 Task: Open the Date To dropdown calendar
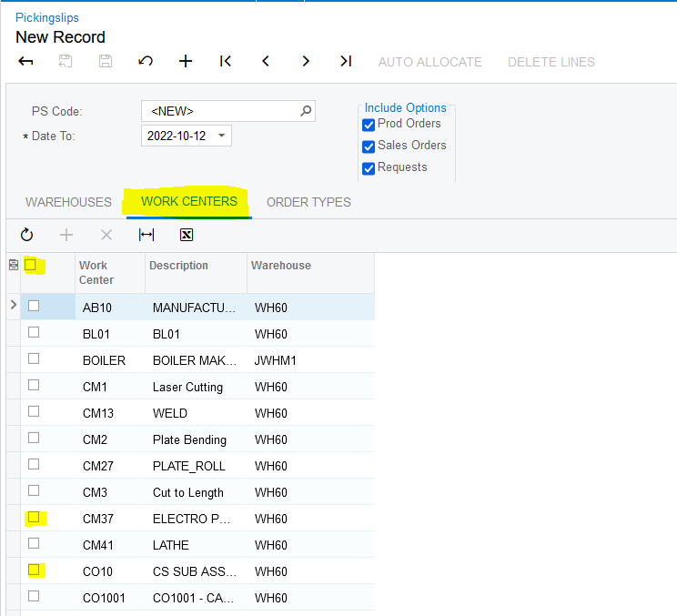coord(221,136)
